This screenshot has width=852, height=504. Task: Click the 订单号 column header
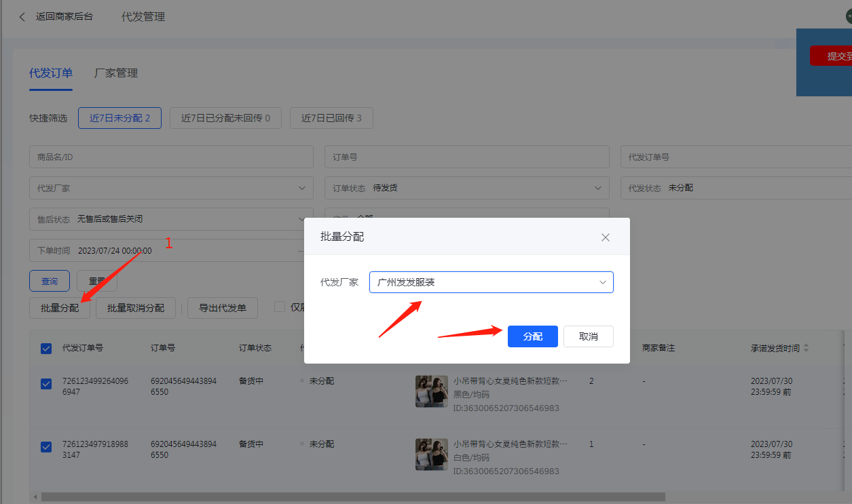[163, 348]
